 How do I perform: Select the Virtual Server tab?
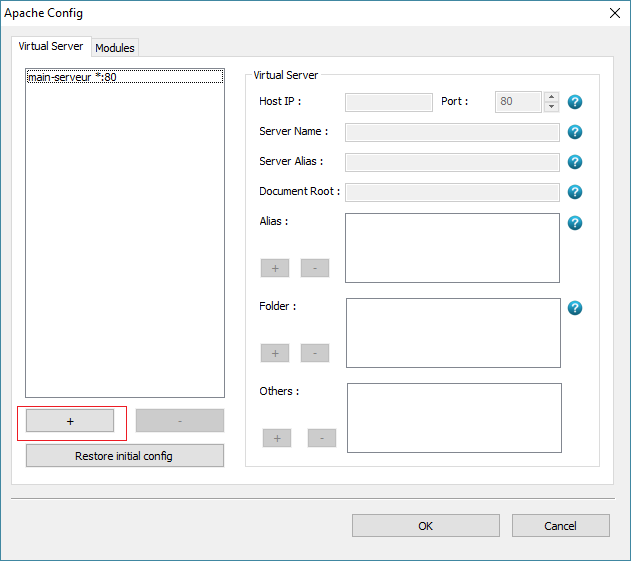point(51,47)
